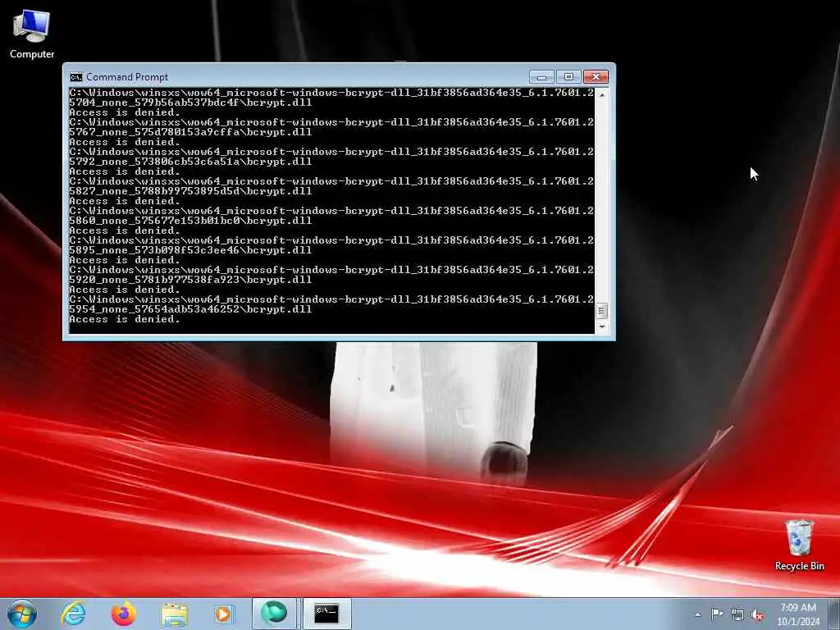The image size is (840, 630).
Task: Select the Command Prompt taskbar button
Action: (x=326, y=614)
